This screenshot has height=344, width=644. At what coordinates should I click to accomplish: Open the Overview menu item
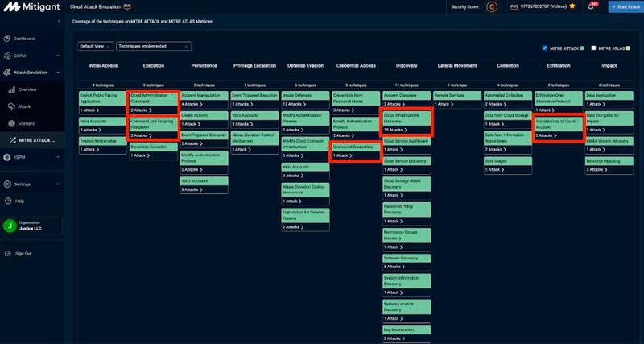[x=27, y=89]
